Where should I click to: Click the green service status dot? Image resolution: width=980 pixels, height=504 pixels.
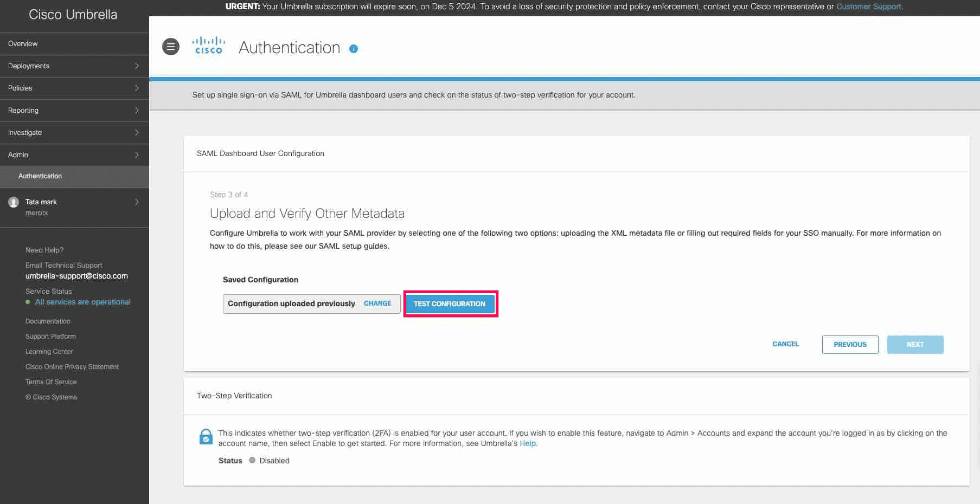[28, 302]
